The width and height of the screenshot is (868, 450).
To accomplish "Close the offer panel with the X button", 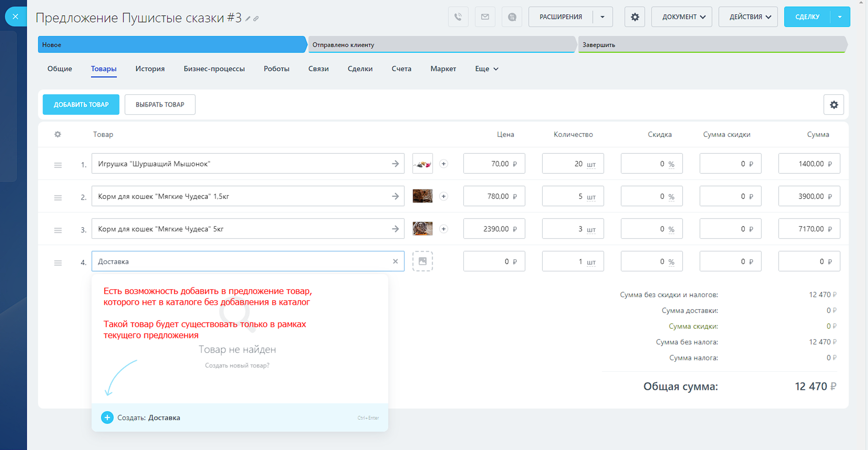I will pos(16,17).
